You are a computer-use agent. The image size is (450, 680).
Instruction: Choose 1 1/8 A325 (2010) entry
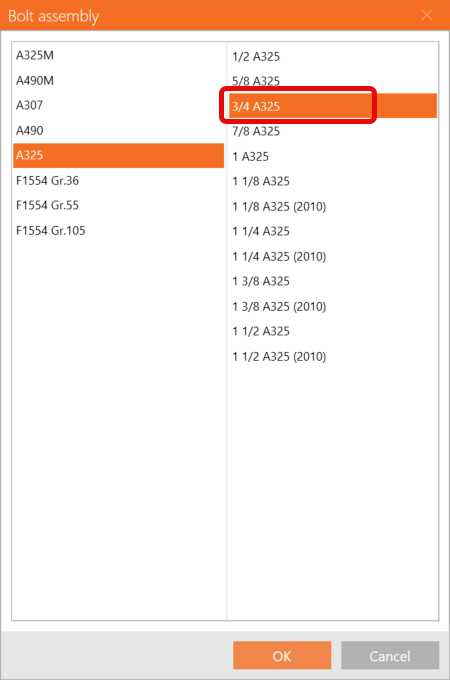tap(333, 206)
